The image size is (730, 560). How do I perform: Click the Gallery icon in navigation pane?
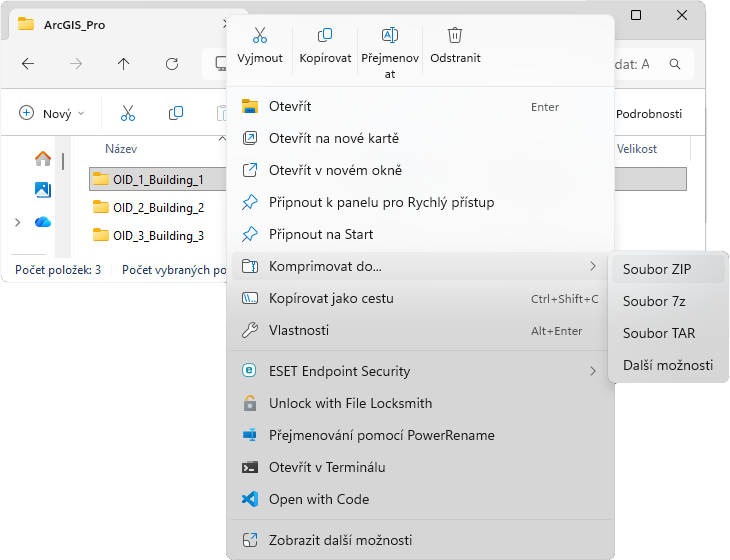(43, 190)
